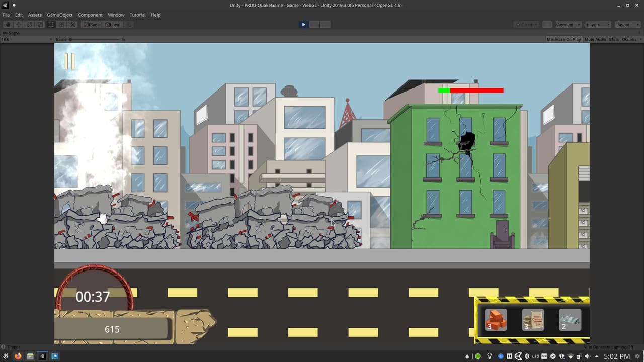Screen dimensions: 644x362
Task: Select the Scale tool
Action: tap(40, 25)
